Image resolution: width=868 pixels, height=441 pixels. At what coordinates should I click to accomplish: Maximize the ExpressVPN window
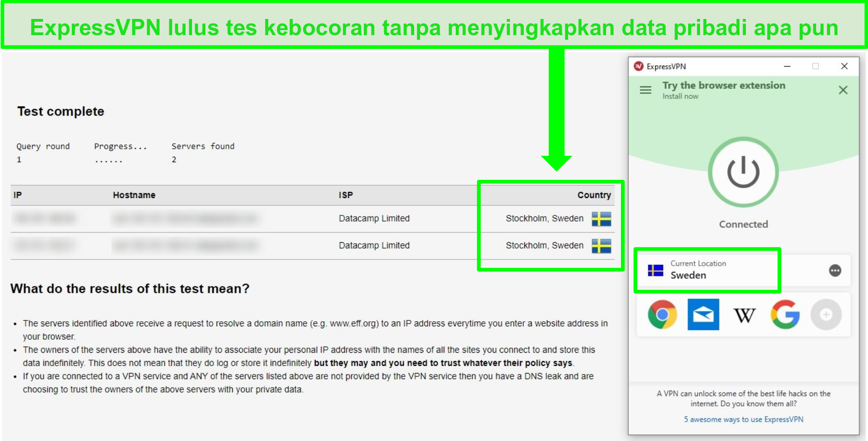815,66
